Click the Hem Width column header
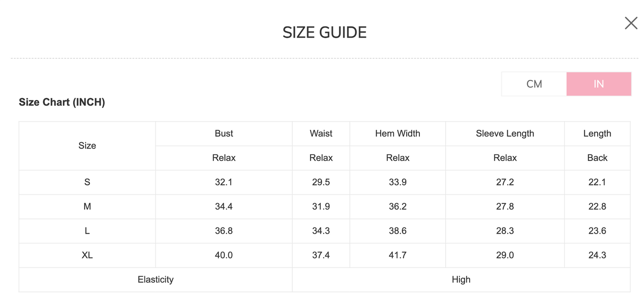The width and height of the screenshot is (644, 301). 398,133
